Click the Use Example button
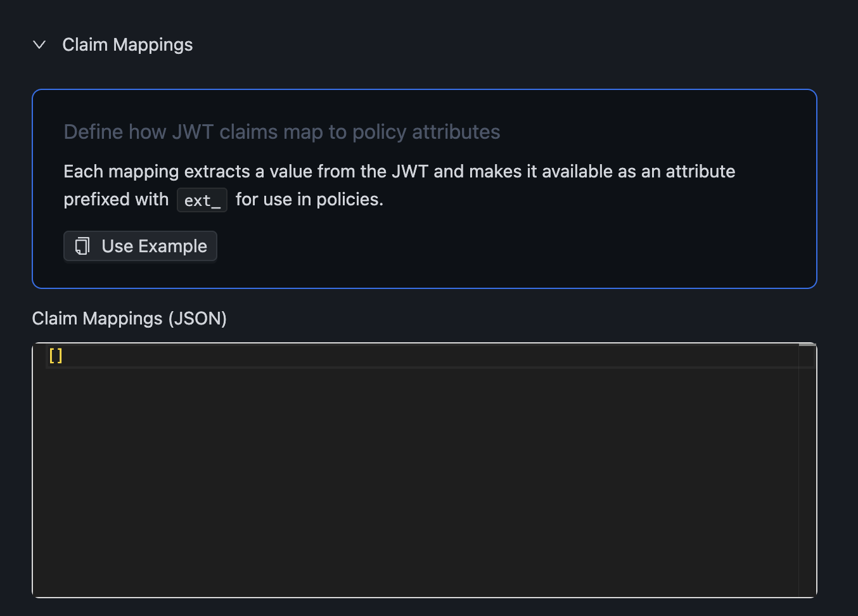 click(x=140, y=246)
